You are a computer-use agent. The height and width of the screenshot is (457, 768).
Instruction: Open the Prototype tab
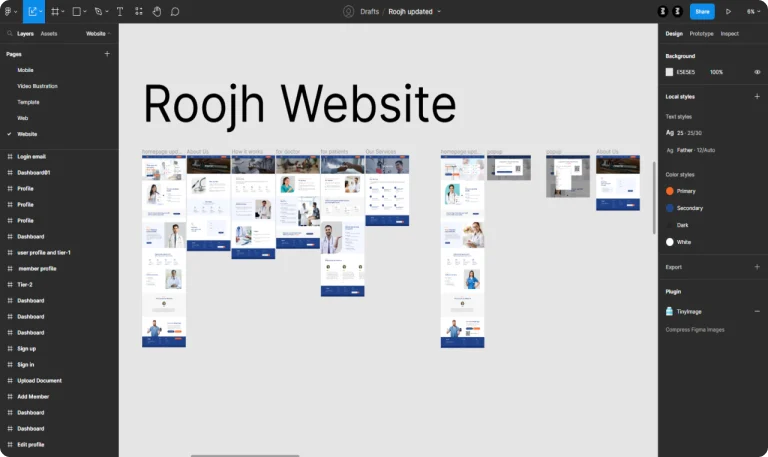pyautogui.click(x=701, y=34)
